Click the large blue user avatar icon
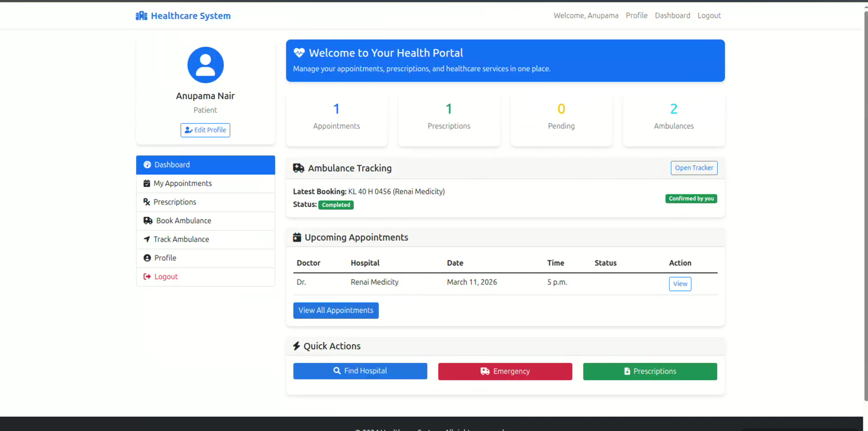Screen dimensions: 868x431 click(x=205, y=65)
